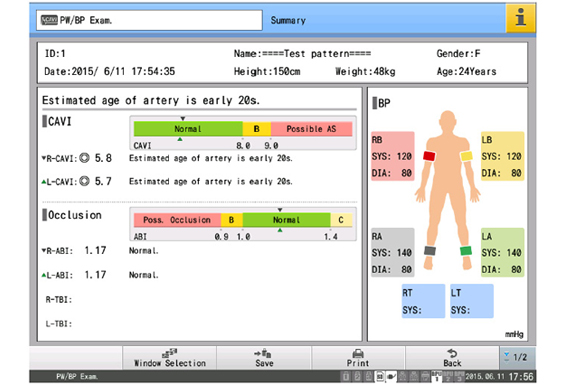Image resolution: width=565 pixels, height=385 pixels.
Task: Click the CAVI section heading
Action: 57,121
